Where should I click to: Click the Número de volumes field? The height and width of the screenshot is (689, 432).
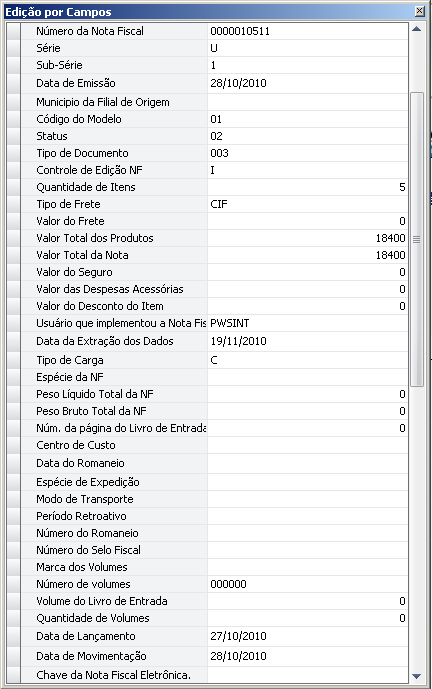308,584
